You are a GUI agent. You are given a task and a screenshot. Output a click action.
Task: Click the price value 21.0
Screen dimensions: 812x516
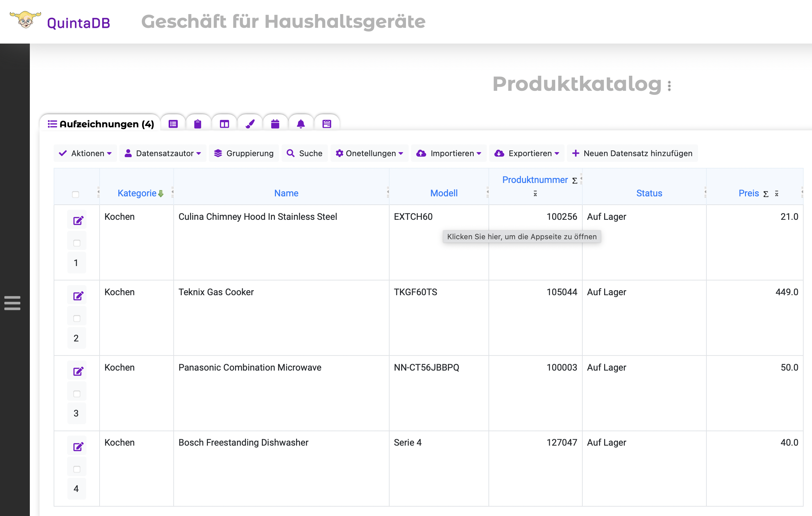(x=790, y=217)
